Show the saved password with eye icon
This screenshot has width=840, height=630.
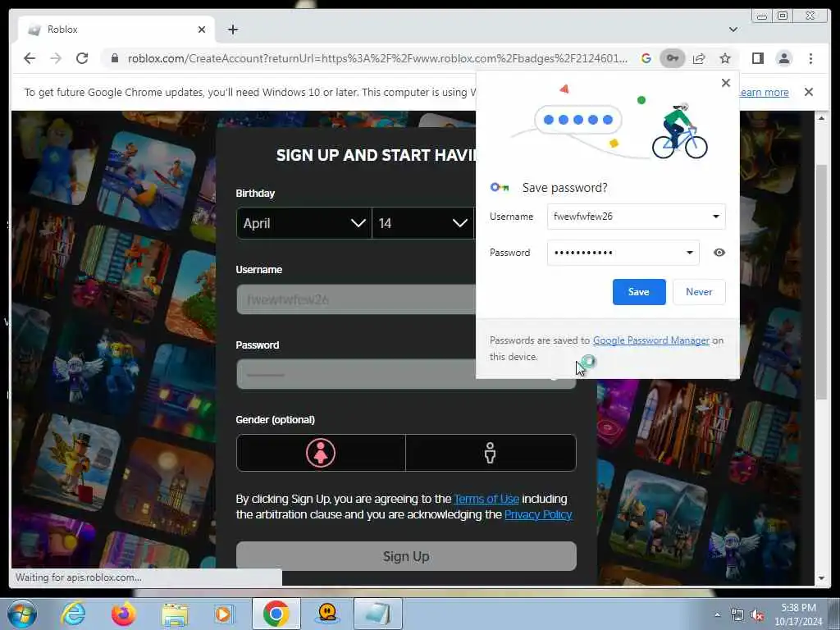[x=719, y=253]
